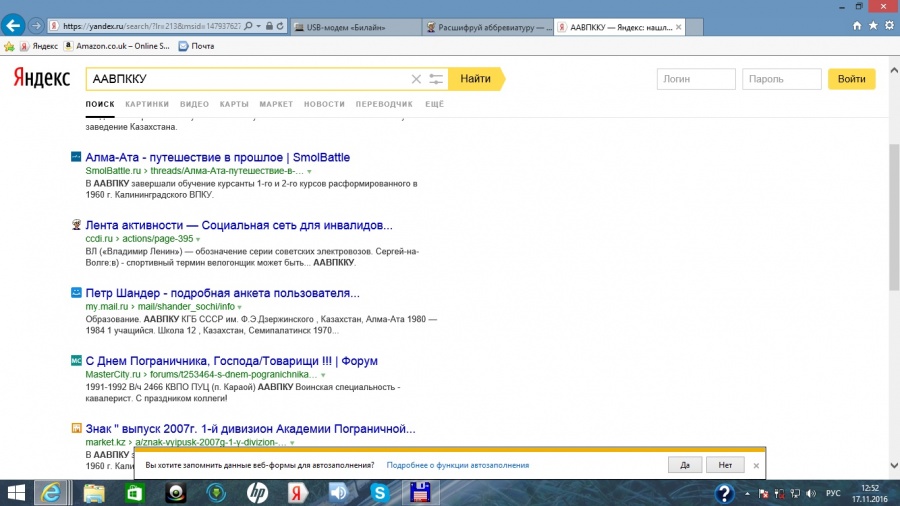Switch to the Расшифруй аббревиатуру tab
This screenshot has width=900, height=506.
click(x=488, y=27)
